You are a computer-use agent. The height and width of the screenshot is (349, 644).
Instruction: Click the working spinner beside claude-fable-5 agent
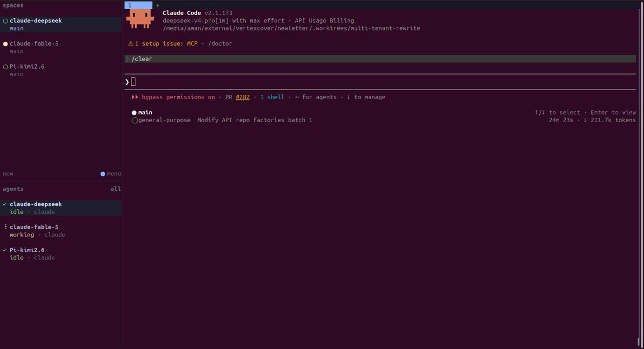click(5, 227)
